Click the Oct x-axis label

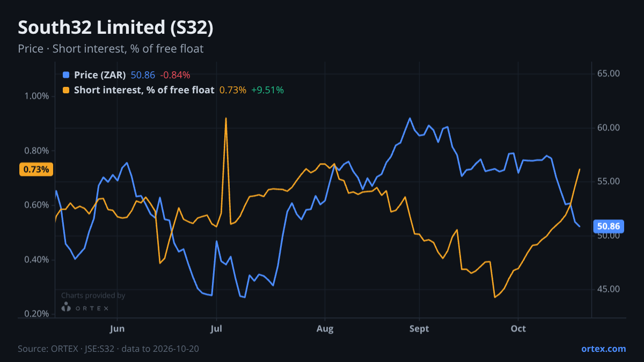[x=518, y=329]
